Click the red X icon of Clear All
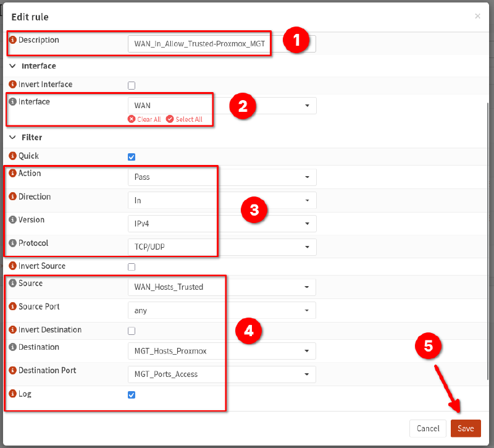The image size is (494, 448). pos(132,119)
